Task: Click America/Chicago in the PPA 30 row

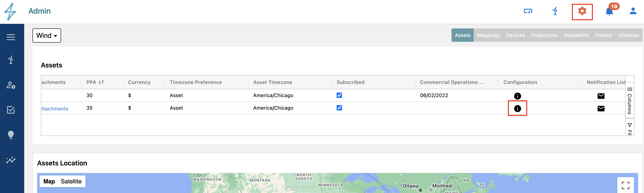Action: [x=273, y=95]
